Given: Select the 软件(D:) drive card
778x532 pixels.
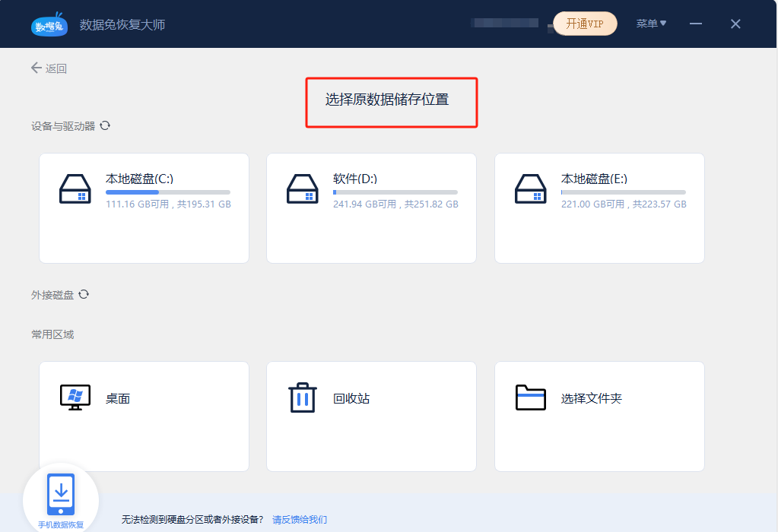Looking at the screenshot, I should coord(372,208).
